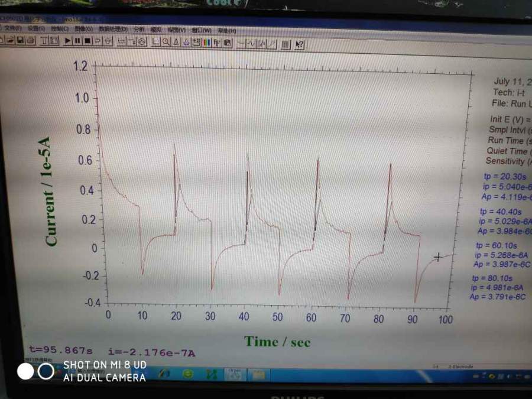Pause the running experiment
This screenshot has width=532, height=399.
pyautogui.click(x=77, y=41)
